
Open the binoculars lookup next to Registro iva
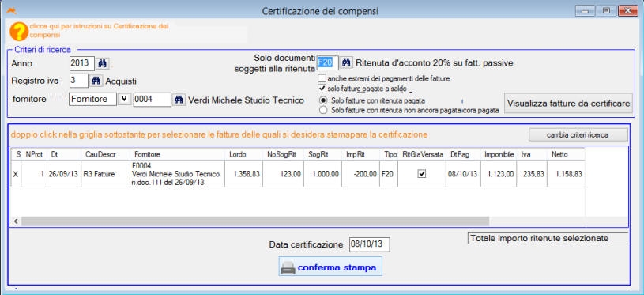click(96, 81)
